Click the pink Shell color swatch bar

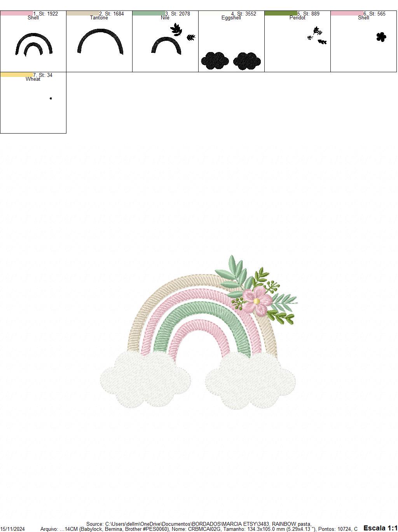pyautogui.click(x=16, y=14)
